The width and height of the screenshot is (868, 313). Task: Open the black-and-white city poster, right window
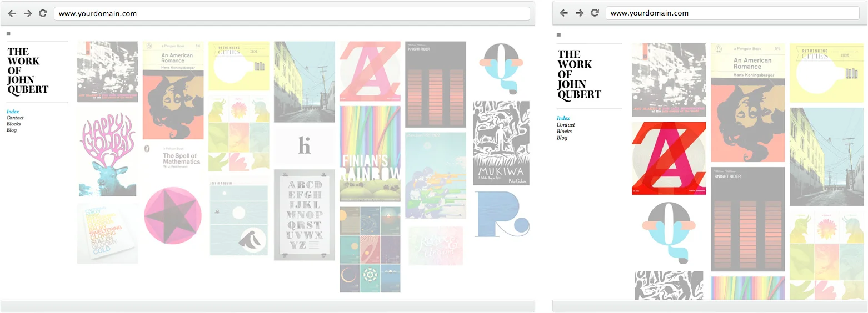[x=669, y=80]
